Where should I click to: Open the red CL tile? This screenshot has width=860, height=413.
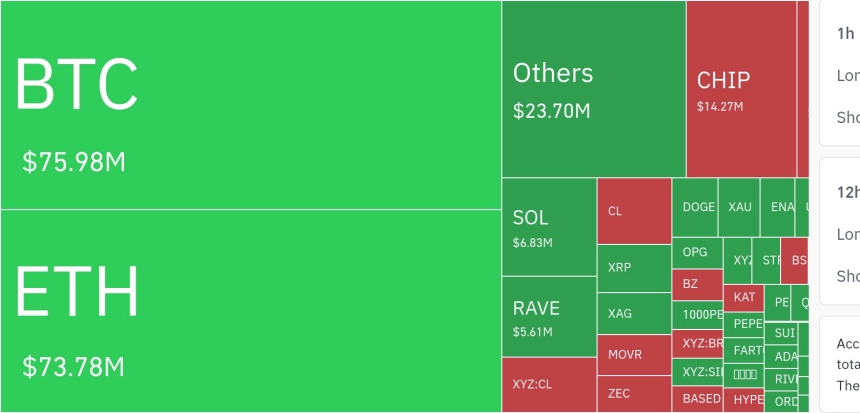point(634,211)
